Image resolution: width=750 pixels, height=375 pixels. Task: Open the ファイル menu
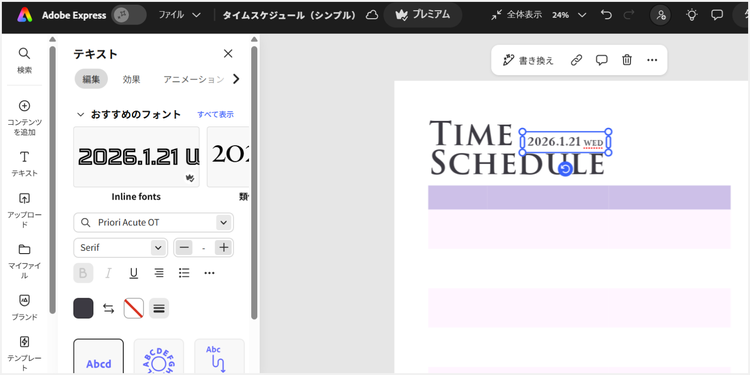pos(179,15)
